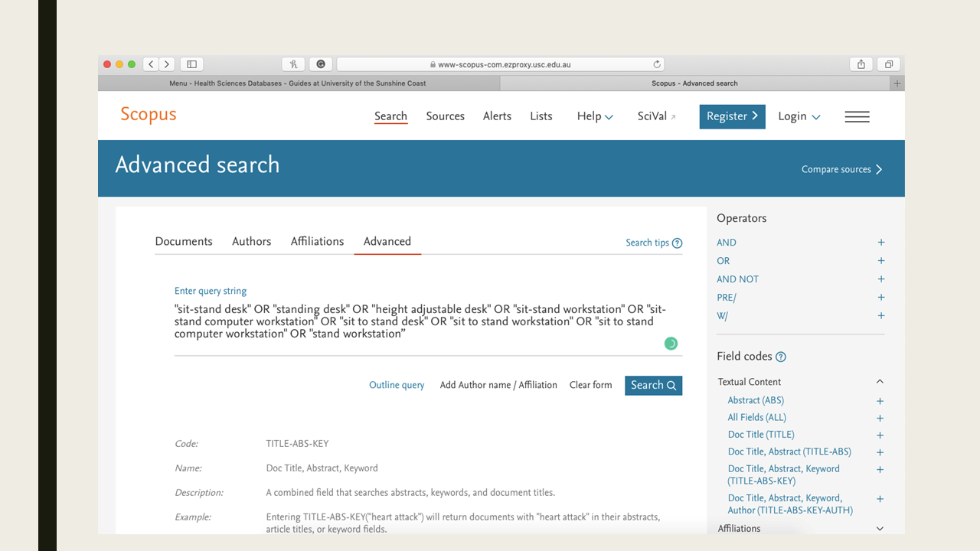Open a new tab with plus icon

[897, 83]
